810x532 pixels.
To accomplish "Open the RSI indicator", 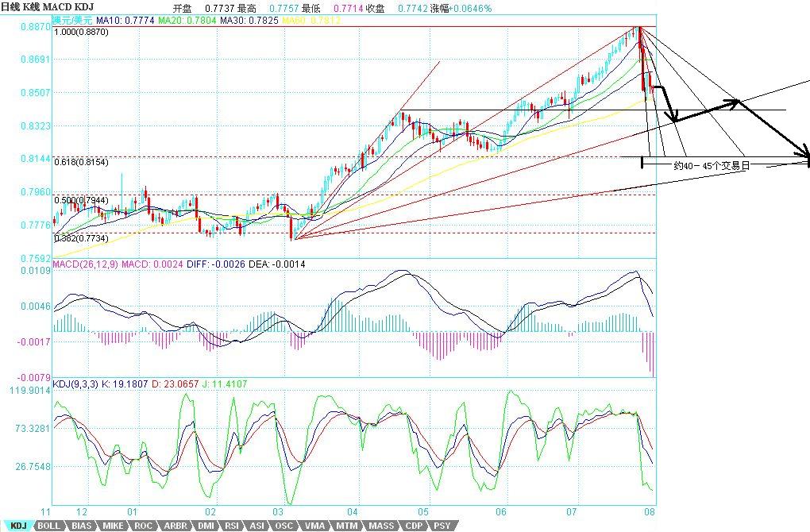I will coord(232,525).
